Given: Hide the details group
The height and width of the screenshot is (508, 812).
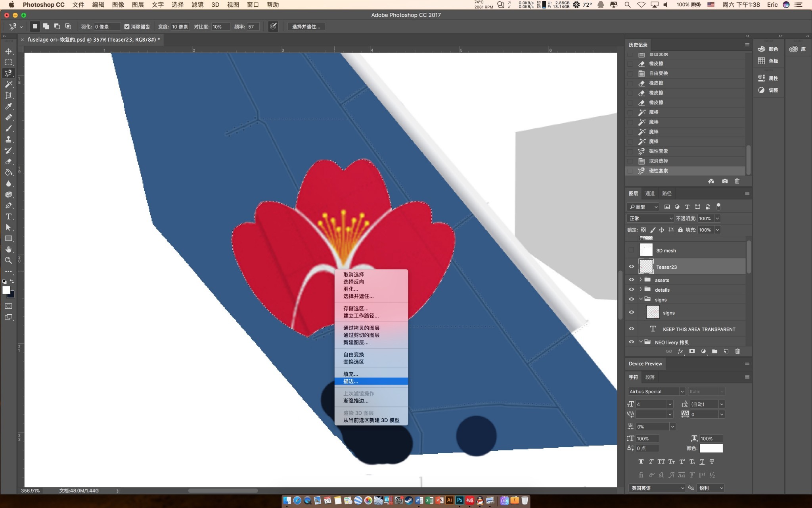Looking at the screenshot, I should click(632, 290).
